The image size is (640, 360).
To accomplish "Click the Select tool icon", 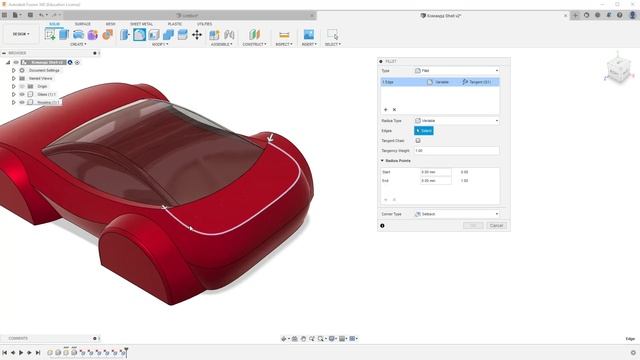I will 333,34.
